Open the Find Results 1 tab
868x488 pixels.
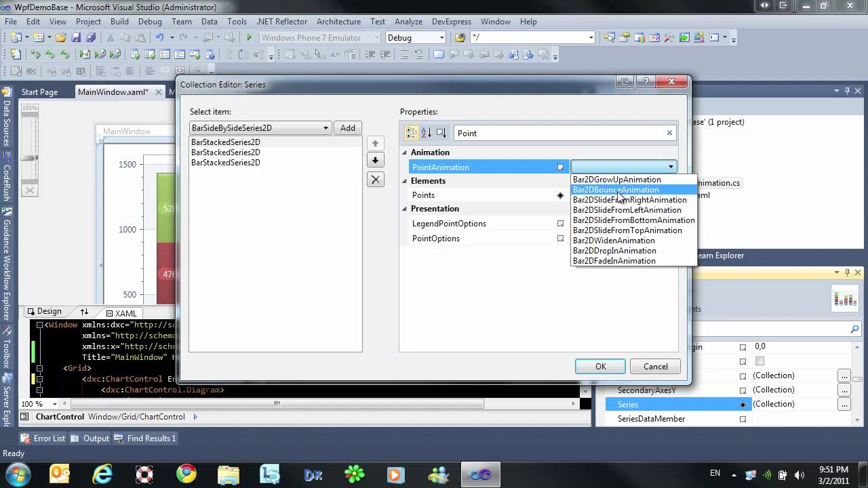pyautogui.click(x=145, y=439)
